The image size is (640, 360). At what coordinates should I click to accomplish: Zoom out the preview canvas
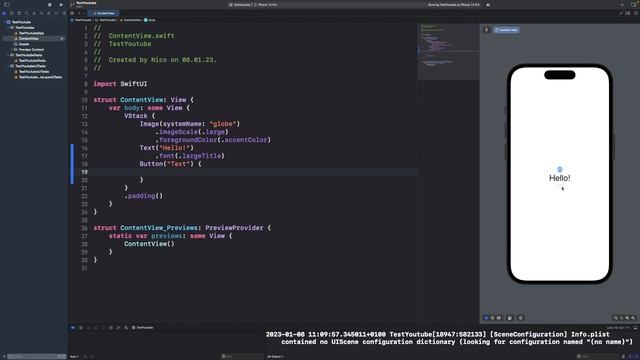(x=616, y=318)
